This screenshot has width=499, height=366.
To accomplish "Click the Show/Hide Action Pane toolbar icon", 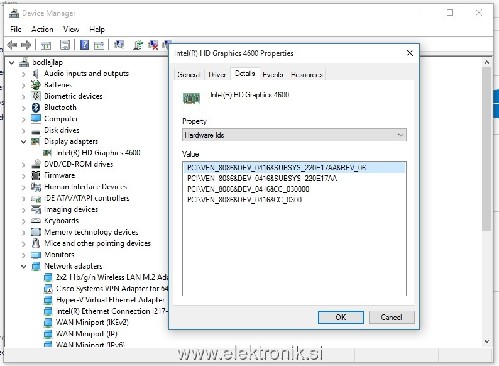I will (99, 45).
